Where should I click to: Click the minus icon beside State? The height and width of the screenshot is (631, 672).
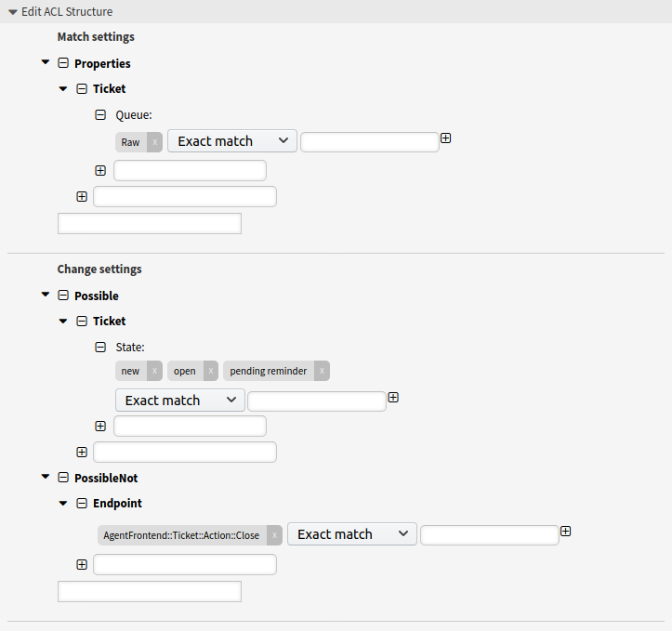100,347
